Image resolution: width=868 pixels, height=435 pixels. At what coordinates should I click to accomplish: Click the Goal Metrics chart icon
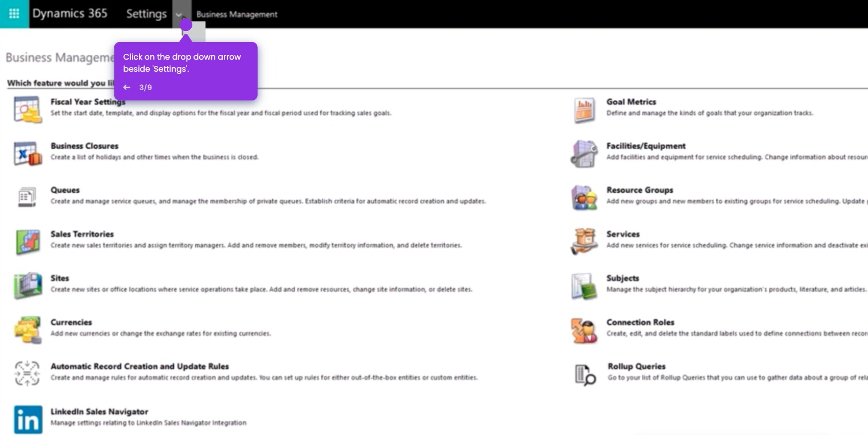[584, 110]
